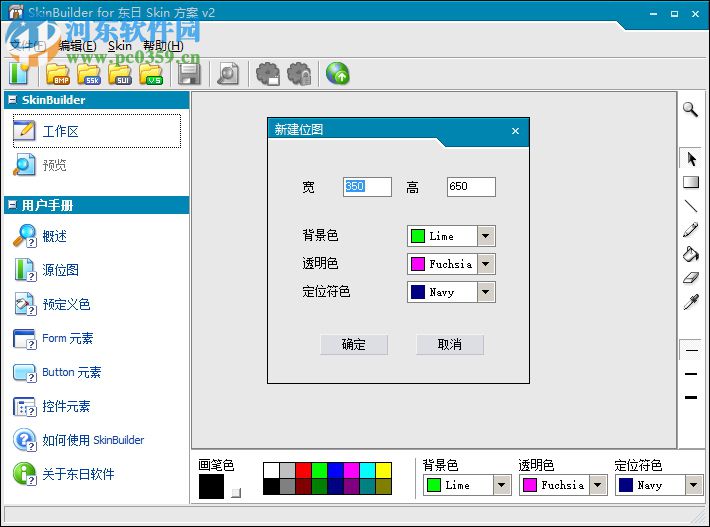Pick the yellow palette swatch
Screen dimensions: 710x527
[x=384, y=470]
